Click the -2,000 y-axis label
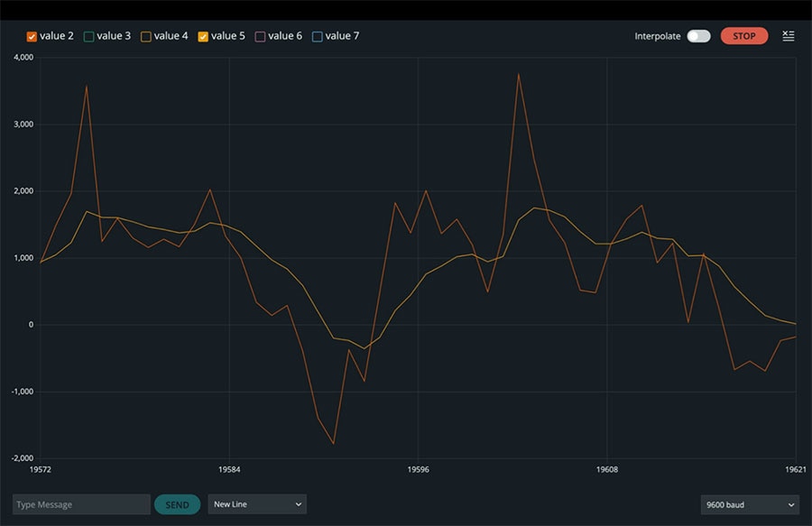Image resolution: width=812 pixels, height=526 pixels. (22, 458)
